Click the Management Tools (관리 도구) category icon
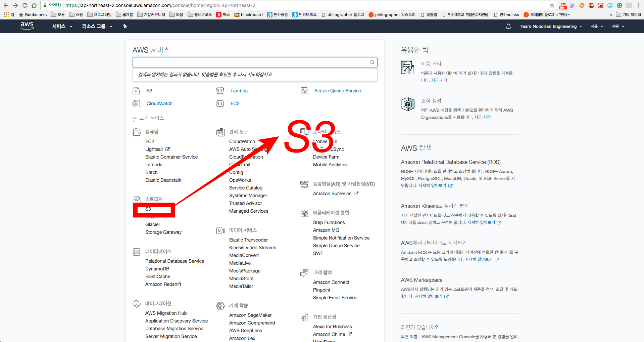The width and height of the screenshot is (644, 342). pos(220,132)
